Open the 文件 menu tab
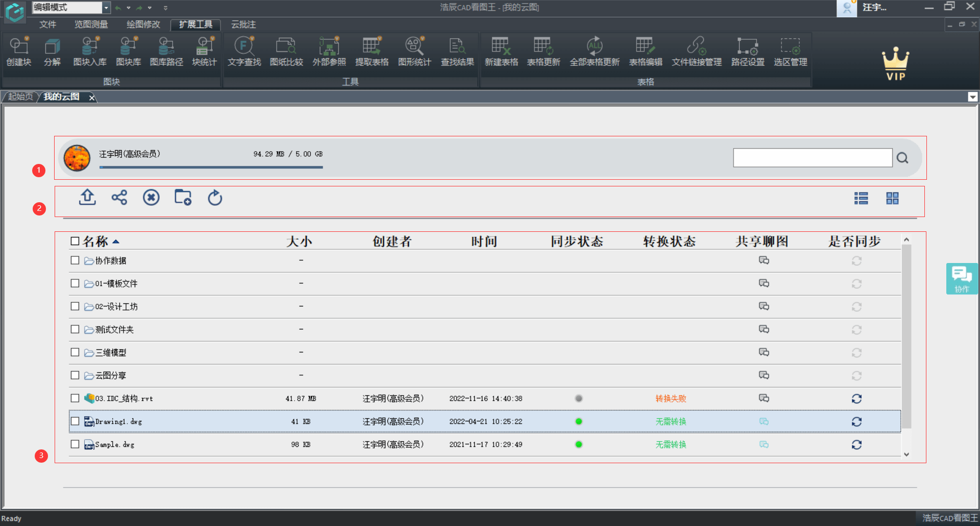The width and height of the screenshot is (980, 526). (48, 25)
